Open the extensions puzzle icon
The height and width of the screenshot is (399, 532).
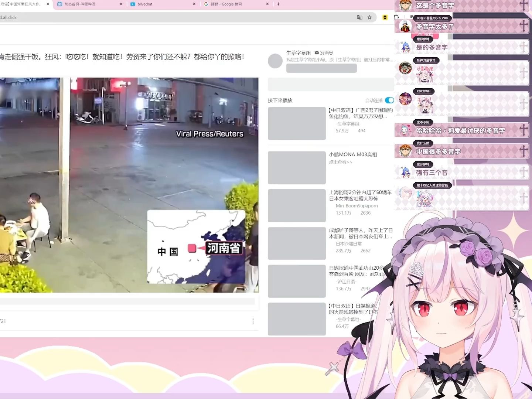pos(396,17)
